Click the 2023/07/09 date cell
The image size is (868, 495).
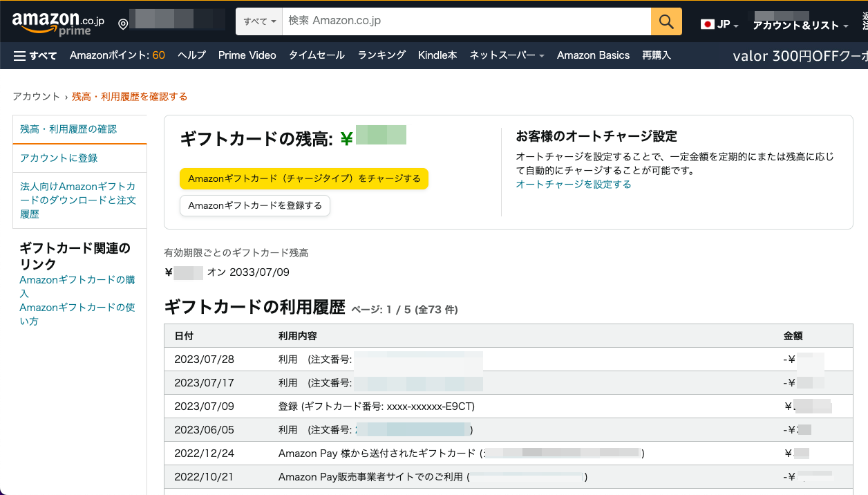[x=204, y=407]
